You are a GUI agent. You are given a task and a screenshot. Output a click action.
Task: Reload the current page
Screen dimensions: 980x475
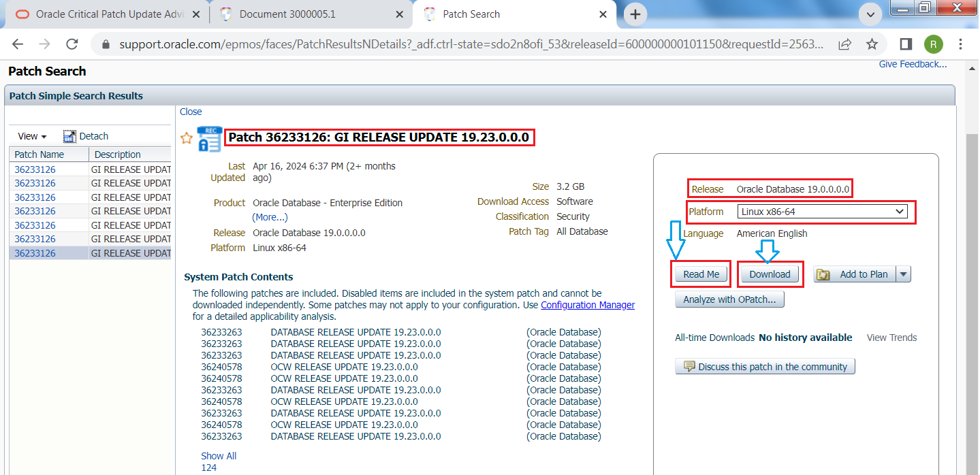72,44
